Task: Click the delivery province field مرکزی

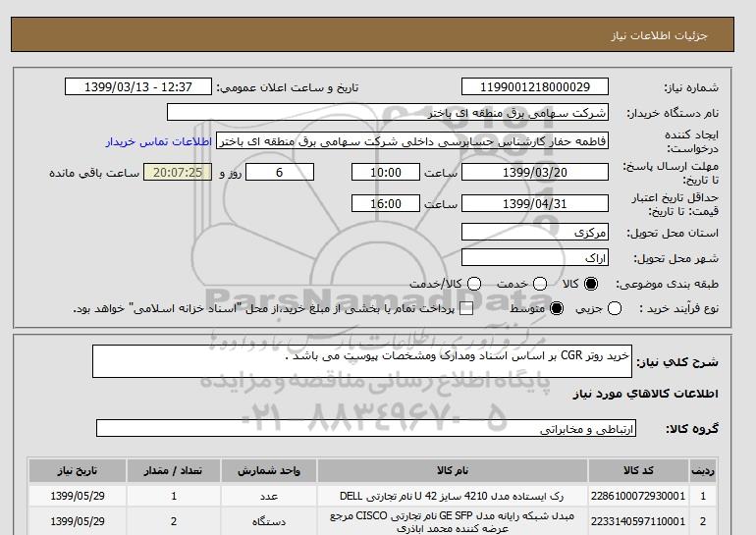Action: click(535, 232)
